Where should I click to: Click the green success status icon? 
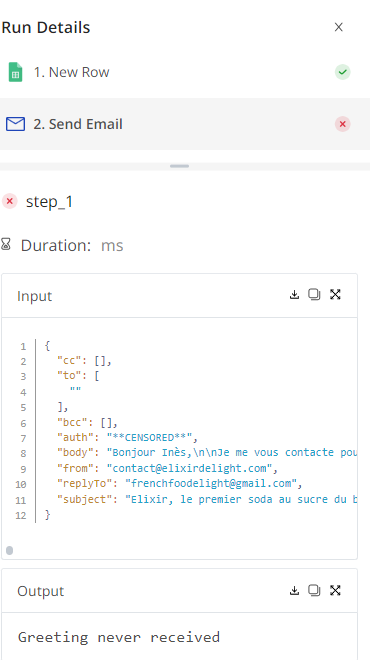pos(343,72)
